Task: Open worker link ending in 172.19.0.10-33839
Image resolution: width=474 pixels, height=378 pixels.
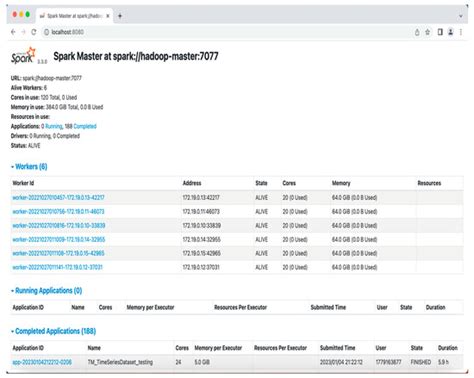Action: click(x=59, y=226)
